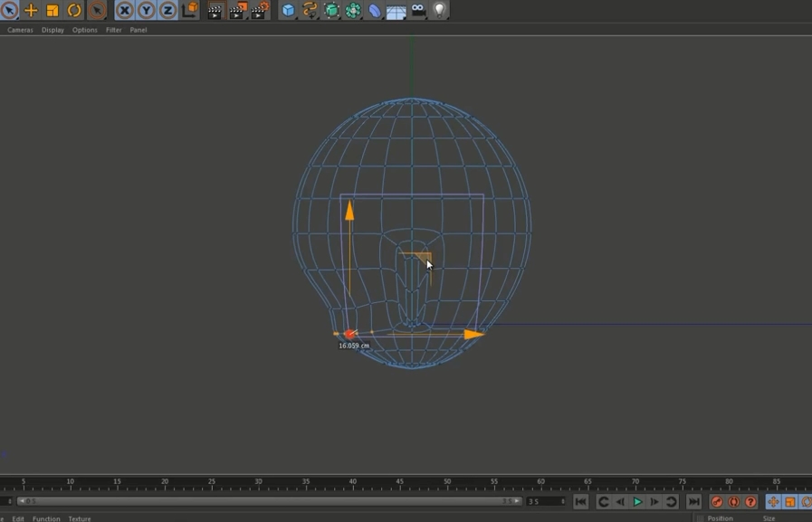Activate the Rotate tool
Viewport: 812px width, 522px height.
74,10
